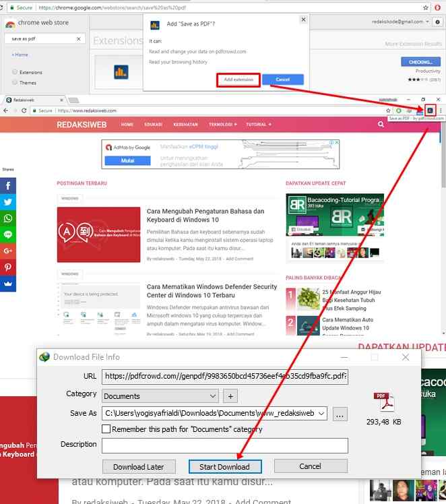446x504 pixels.
Task: Open 25 Manfaat Anggur Hijau popular post
Action: (352, 300)
